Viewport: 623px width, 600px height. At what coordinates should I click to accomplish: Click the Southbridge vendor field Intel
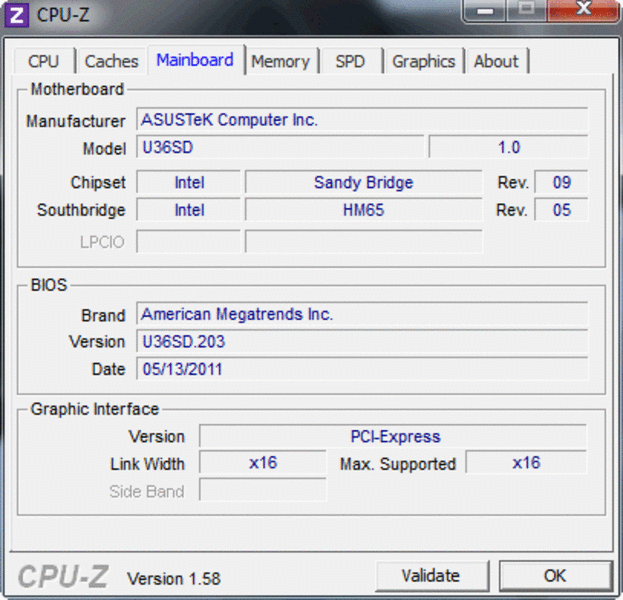189,210
